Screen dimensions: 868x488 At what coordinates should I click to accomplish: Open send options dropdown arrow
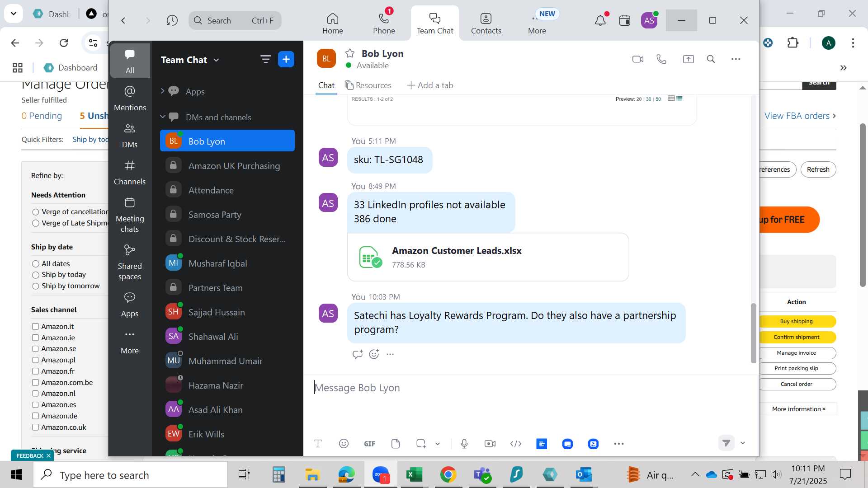pyautogui.click(x=742, y=443)
